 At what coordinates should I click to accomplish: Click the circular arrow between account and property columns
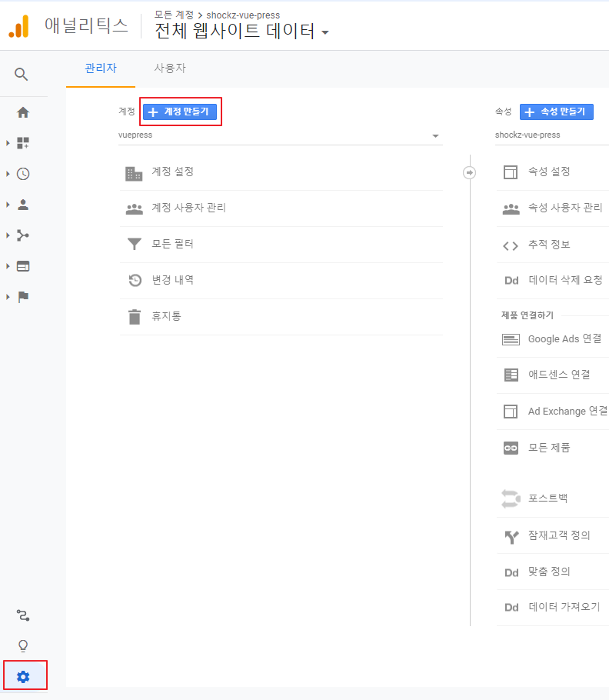pyautogui.click(x=469, y=172)
